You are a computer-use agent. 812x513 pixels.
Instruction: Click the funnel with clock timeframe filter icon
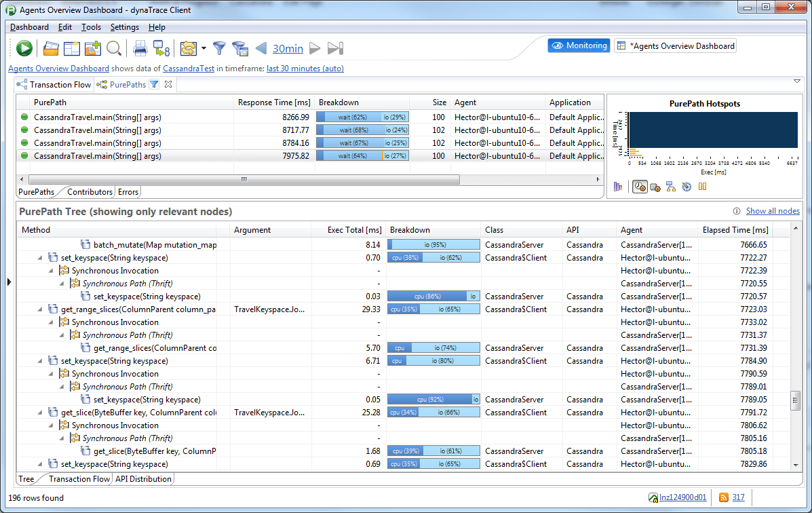click(239, 48)
